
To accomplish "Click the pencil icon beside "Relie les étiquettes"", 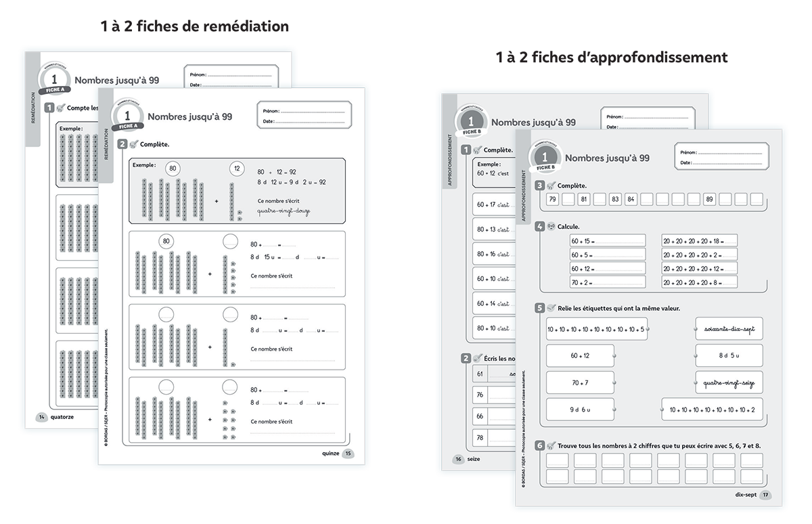I will click(551, 308).
